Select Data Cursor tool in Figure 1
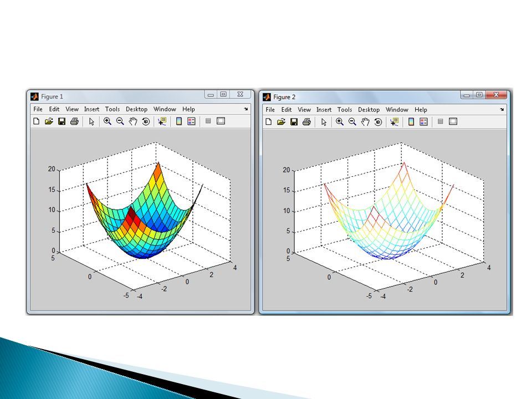The width and height of the screenshot is (532, 399). [x=162, y=121]
